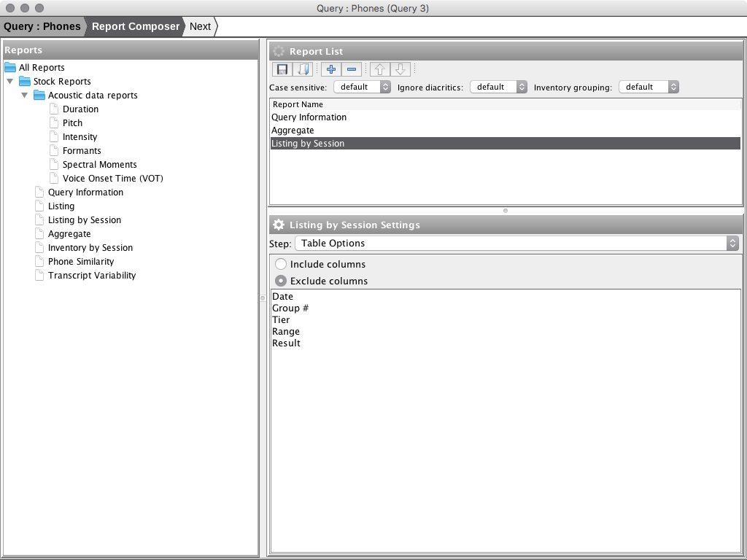747x560 pixels.
Task: Remove selected report with the minus icon
Action: click(351, 69)
